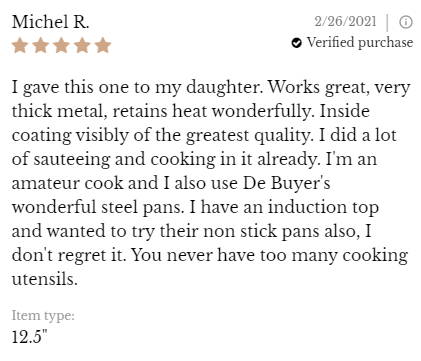Click the word utensils ending the review
421x361 pixels.
45,279
